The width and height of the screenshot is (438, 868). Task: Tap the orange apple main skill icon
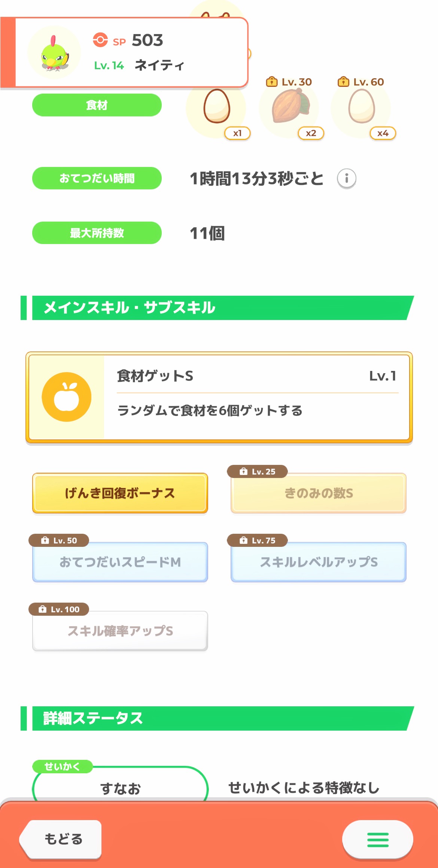click(67, 397)
